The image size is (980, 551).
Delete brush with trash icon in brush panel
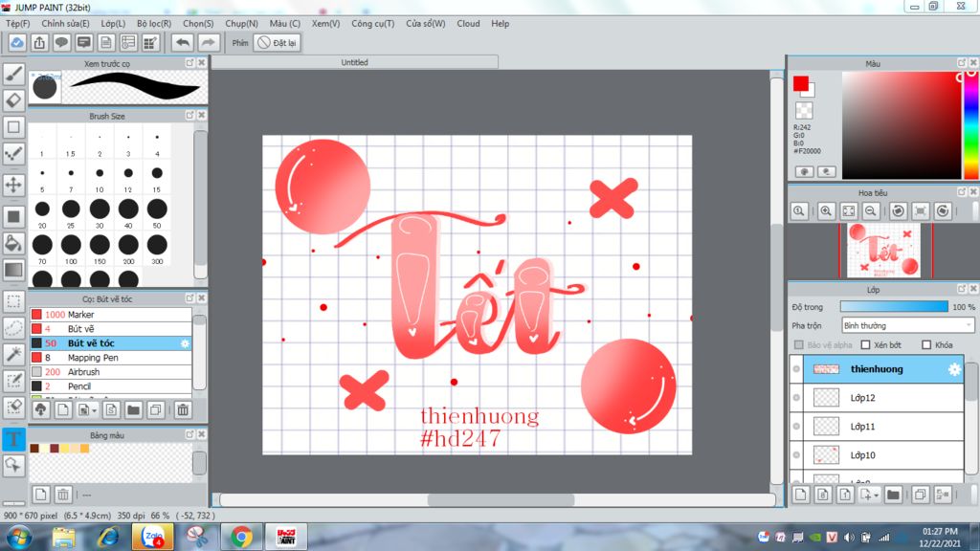183,409
